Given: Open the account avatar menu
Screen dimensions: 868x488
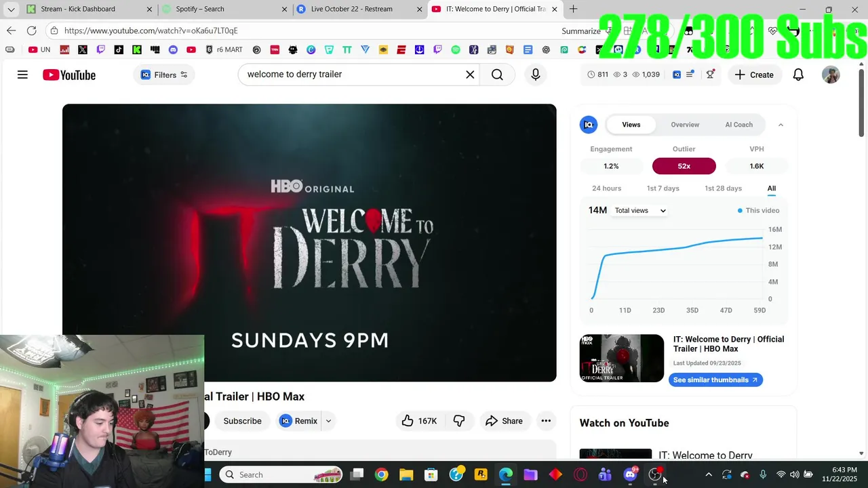Looking at the screenshot, I should (831, 75).
